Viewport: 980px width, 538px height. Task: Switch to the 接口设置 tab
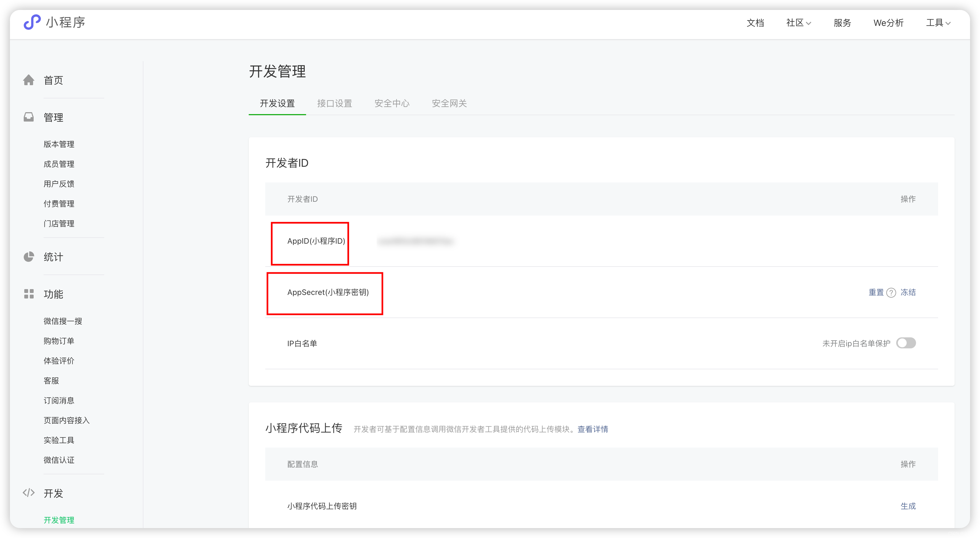[x=334, y=103]
